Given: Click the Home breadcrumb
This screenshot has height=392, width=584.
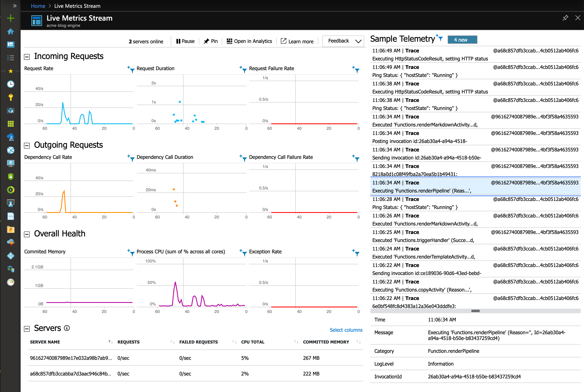Looking at the screenshot, I should (38, 6).
